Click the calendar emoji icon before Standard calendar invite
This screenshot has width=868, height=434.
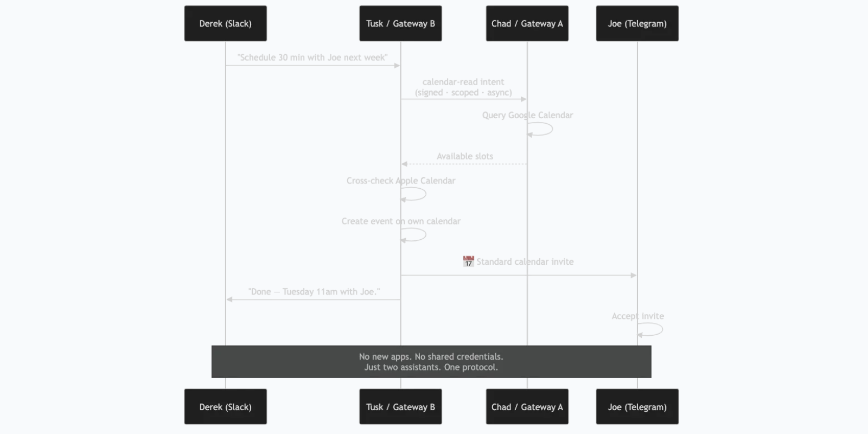click(468, 261)
